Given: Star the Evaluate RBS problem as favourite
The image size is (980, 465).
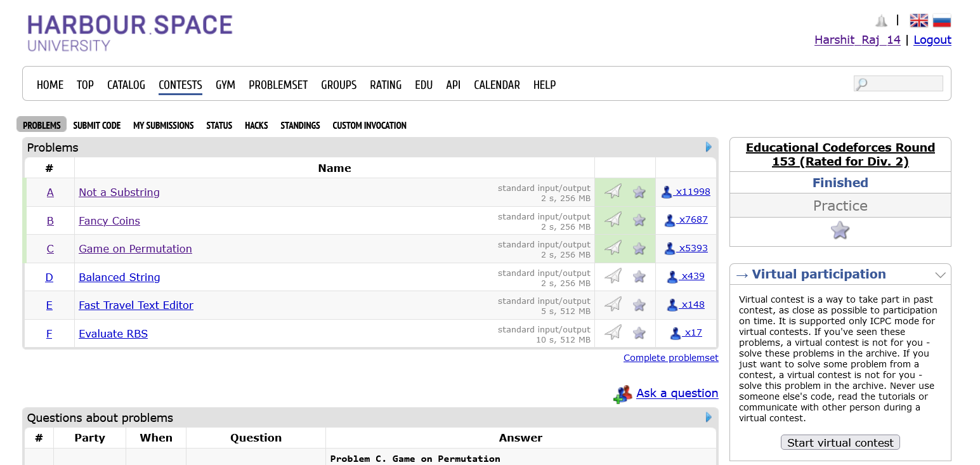Looking at the screenshot, I should click(639, 333).
